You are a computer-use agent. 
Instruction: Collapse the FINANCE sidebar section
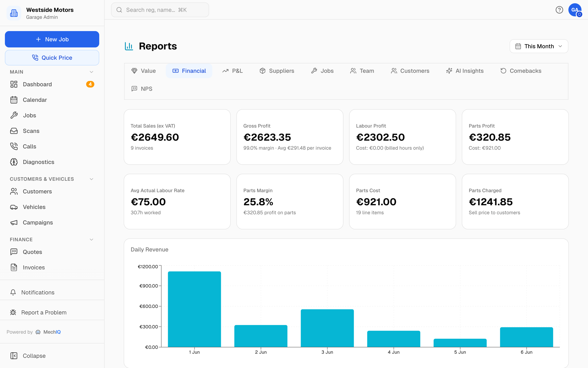(x=91, y=239)
